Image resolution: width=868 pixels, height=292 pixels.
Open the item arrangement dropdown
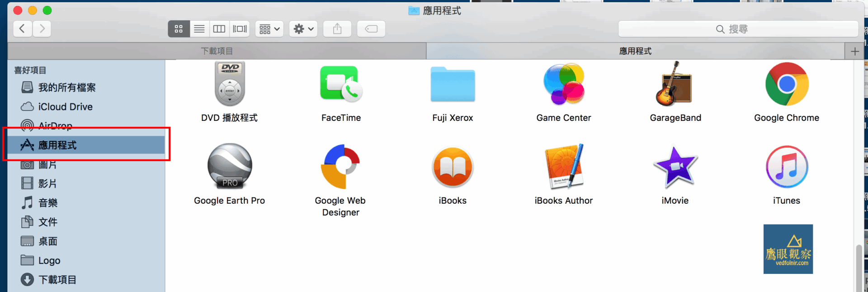(x=269, y=29)
